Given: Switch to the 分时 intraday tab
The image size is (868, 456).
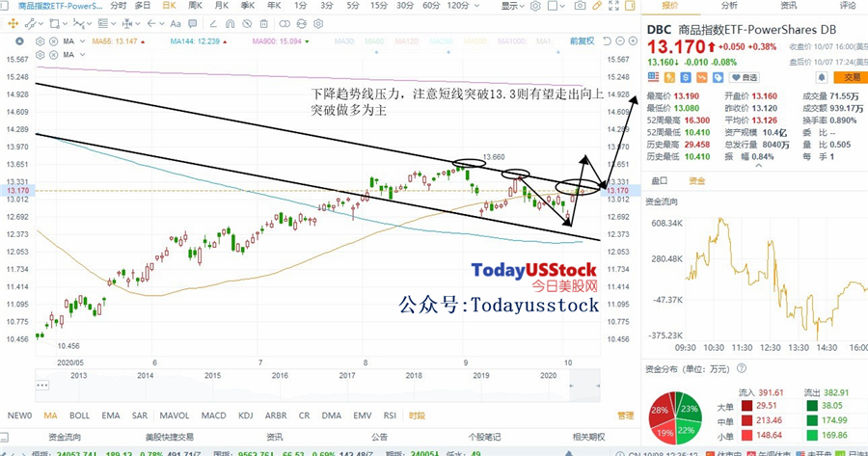Looking at the screenshot, I should 119,6.
